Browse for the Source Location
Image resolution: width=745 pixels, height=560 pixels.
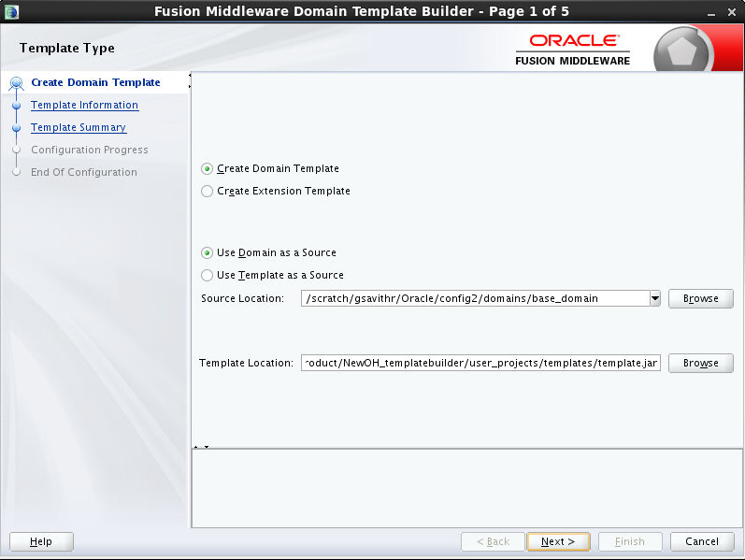(x=701, y=298)
